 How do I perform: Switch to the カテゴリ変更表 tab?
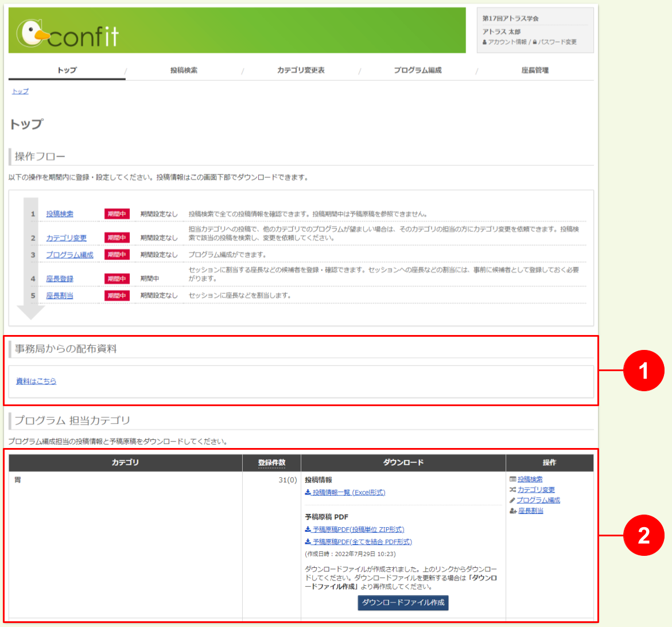tap(301, 70)
